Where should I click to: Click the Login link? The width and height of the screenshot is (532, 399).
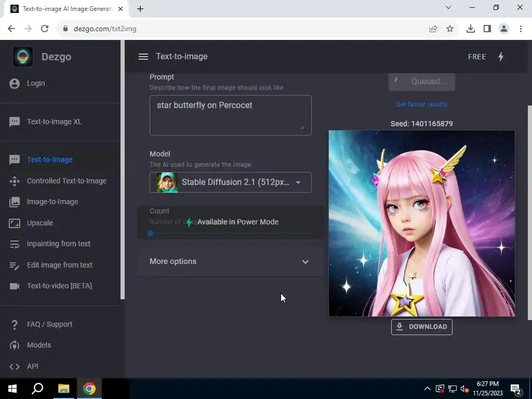tap(36, 84)
